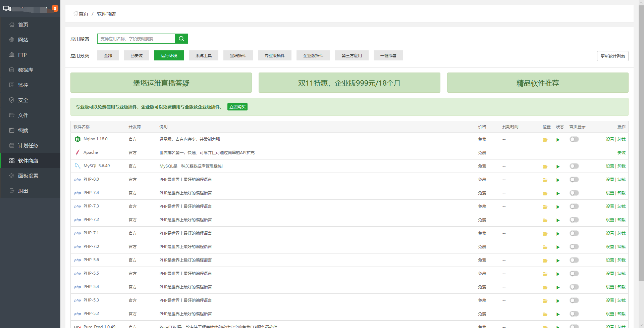Select the 专业版插件 category tab
This screenshot has height=328, width=644.
pyautogui.click(x=275, y=55)
